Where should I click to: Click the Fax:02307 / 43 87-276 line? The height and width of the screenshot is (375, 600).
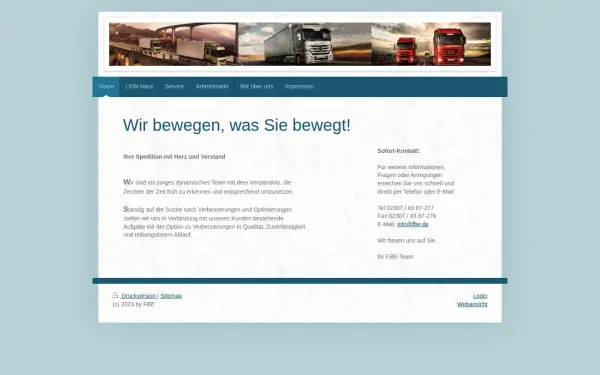(406, 216)
